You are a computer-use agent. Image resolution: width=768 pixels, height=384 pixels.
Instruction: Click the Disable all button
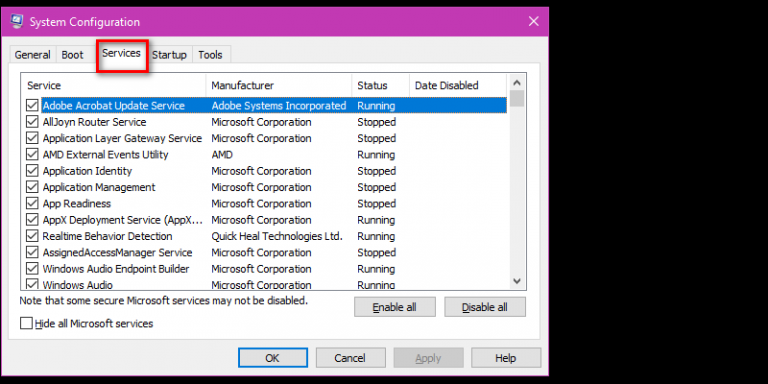485,307
